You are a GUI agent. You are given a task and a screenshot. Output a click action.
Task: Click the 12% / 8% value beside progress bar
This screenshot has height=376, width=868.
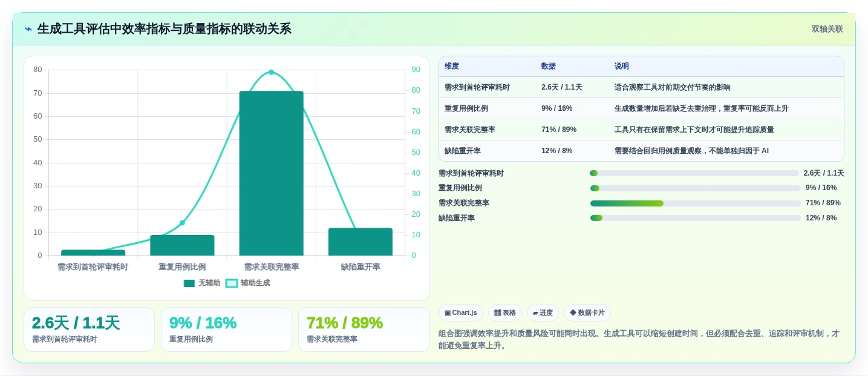coord(821,218)
